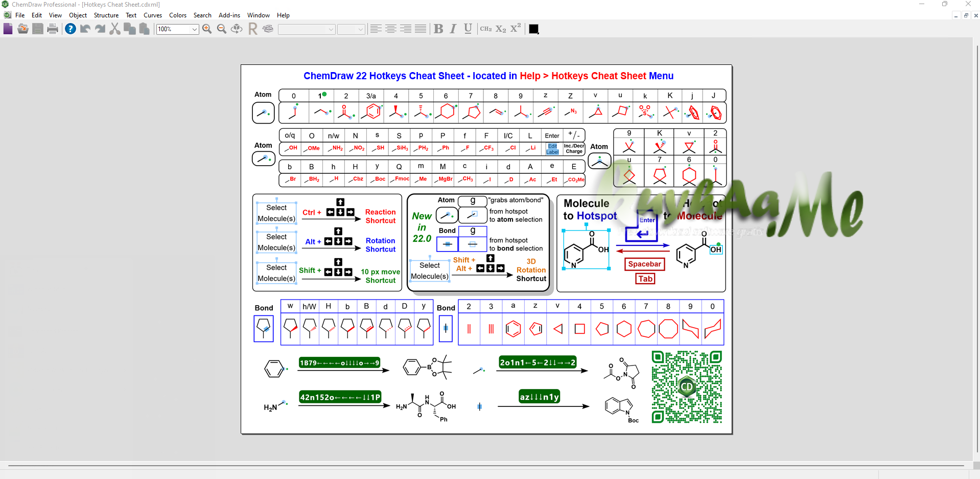The width and height of the screenshot is (980, 479).
Task: Save the document using the floppy icon
Action: [x=37, y=29]
